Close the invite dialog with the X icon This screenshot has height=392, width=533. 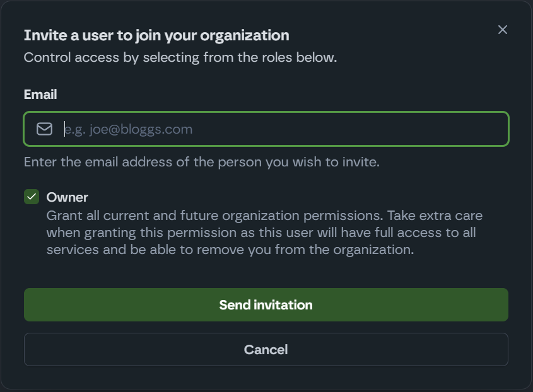[503, 30]
